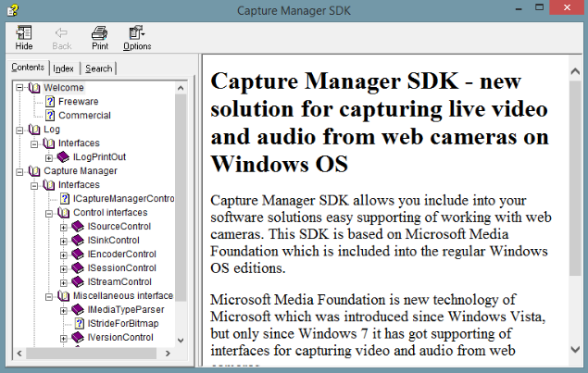
Task: Click the tree pane vertical scrollbar thumb
Action: pyautogui.click(x=181, y=197)
